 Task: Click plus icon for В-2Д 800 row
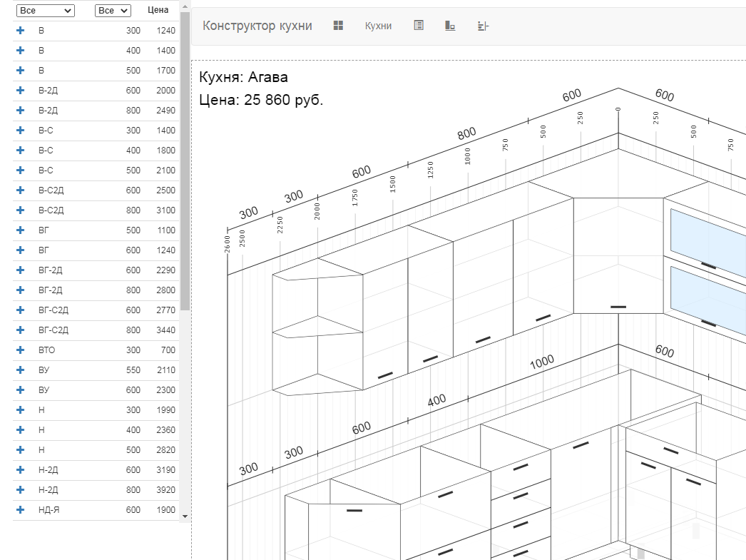tap(20, 111)
